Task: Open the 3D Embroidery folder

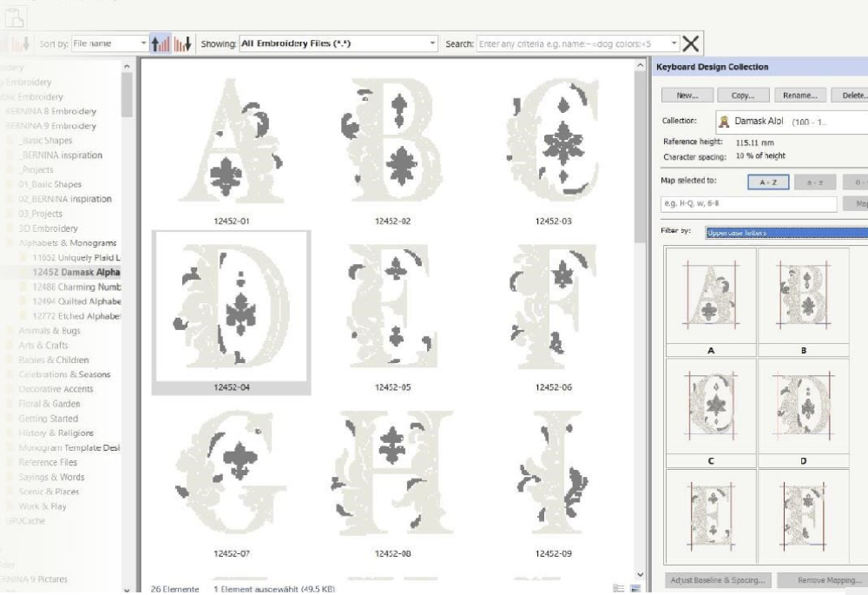Action: point(49,228)
